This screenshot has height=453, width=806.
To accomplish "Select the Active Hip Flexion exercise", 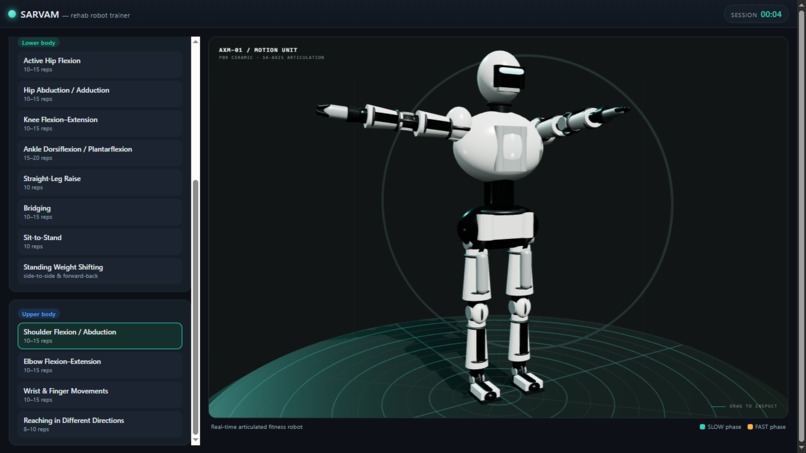I will point(100,64).
